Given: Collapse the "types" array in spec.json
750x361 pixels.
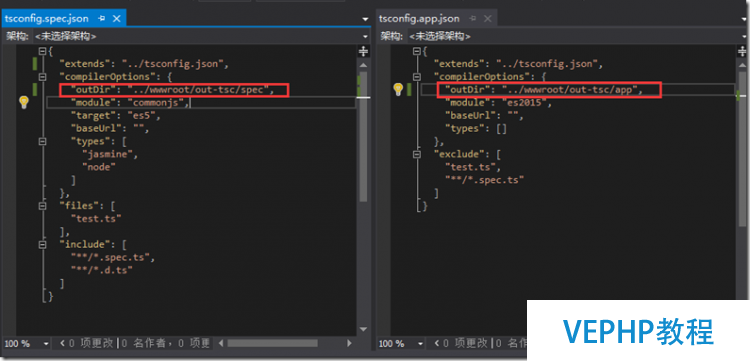Looking at the screenshot, I should (x=43, y=141).
